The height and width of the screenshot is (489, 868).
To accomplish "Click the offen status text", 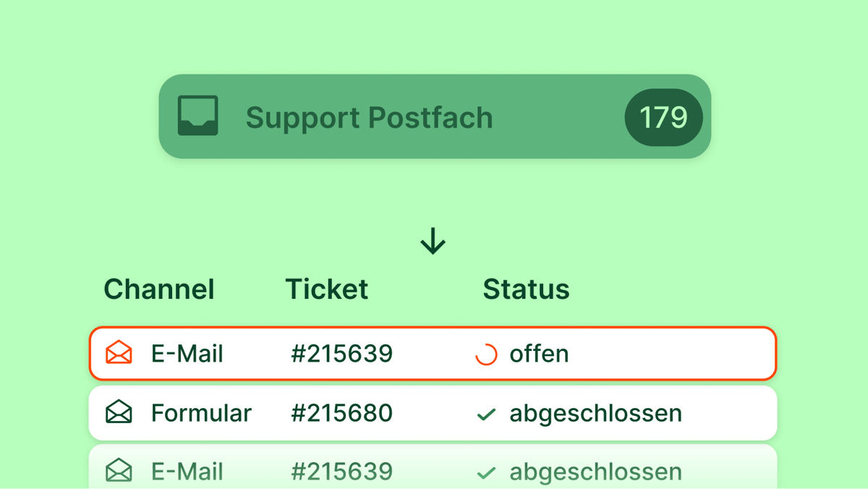I will [x=539, y=354].
